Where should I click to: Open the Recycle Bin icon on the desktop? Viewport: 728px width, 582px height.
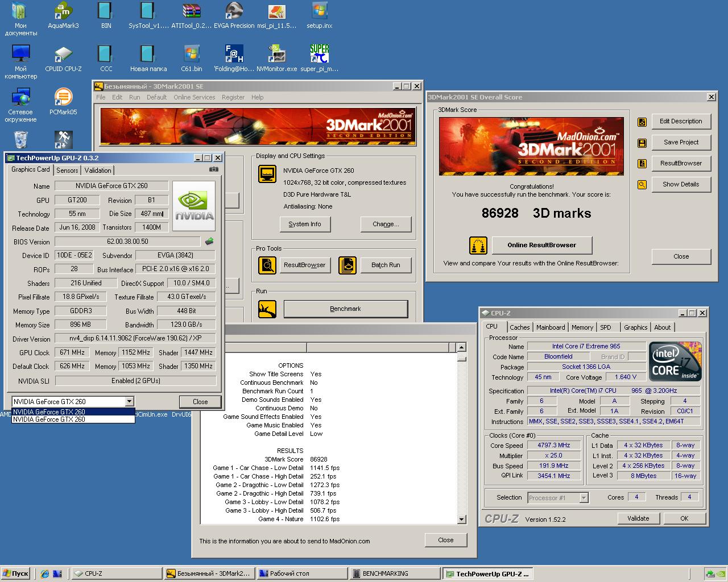[x=20, y=140]
